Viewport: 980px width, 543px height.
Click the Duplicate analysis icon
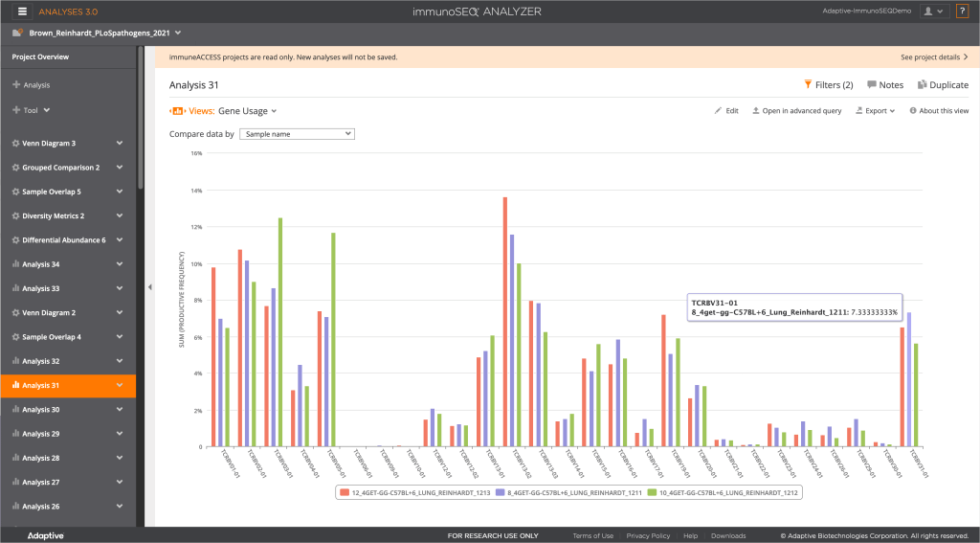pyautogui.click(x=921, y=84)
